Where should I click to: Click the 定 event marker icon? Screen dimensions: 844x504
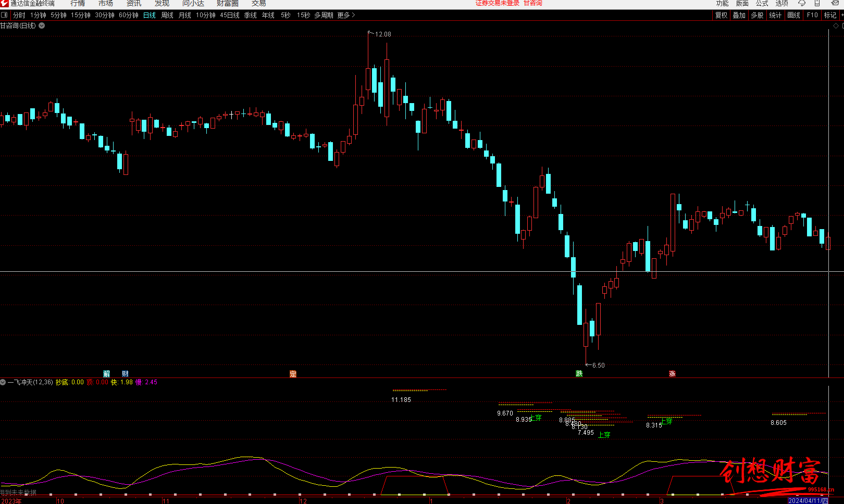pyautogui.click(x=293, y=374)
